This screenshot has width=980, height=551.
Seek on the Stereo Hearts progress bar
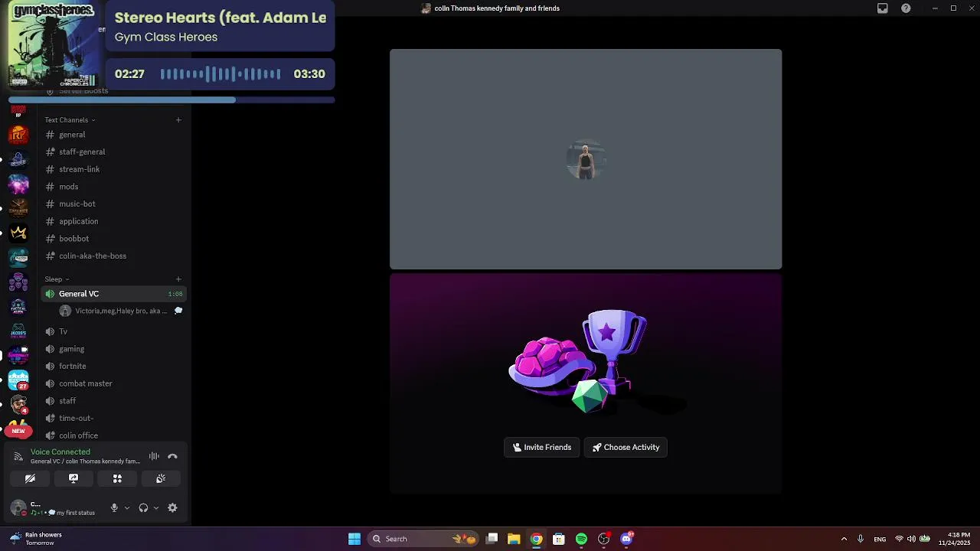(x=171, y=100)
